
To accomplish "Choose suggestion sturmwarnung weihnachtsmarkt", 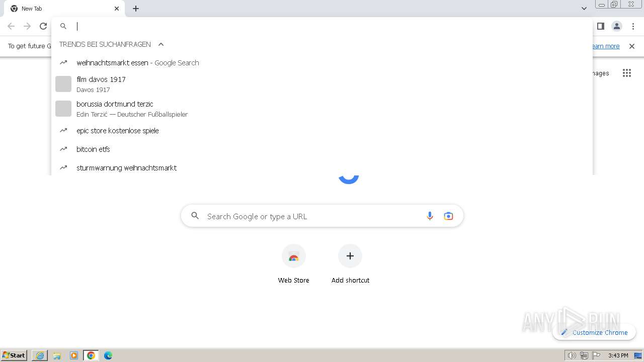I will pyautogui.click(x=322, y=168).
